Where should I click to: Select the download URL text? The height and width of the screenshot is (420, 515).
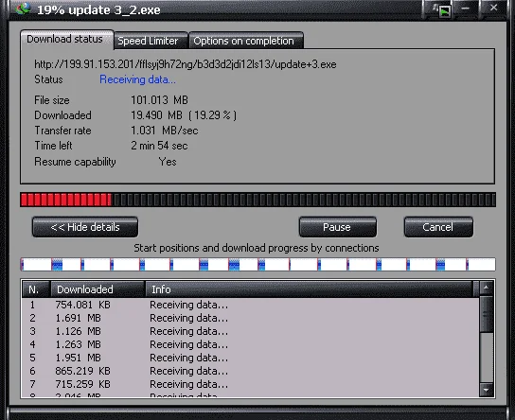[x=186, y=64]
